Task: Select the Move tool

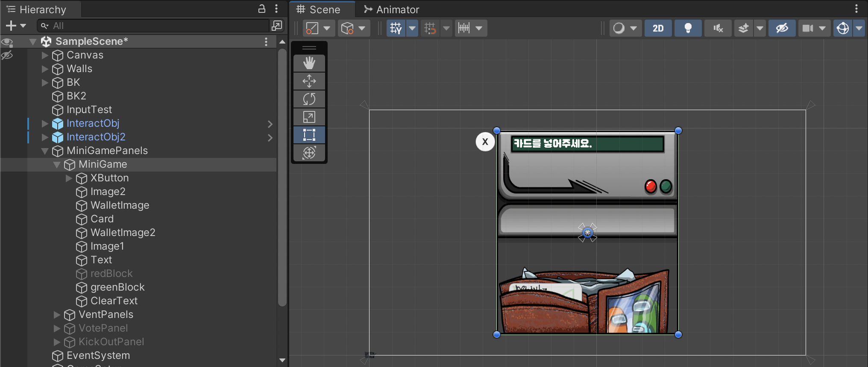Action: pyautogui.click(x=309, y=81)
